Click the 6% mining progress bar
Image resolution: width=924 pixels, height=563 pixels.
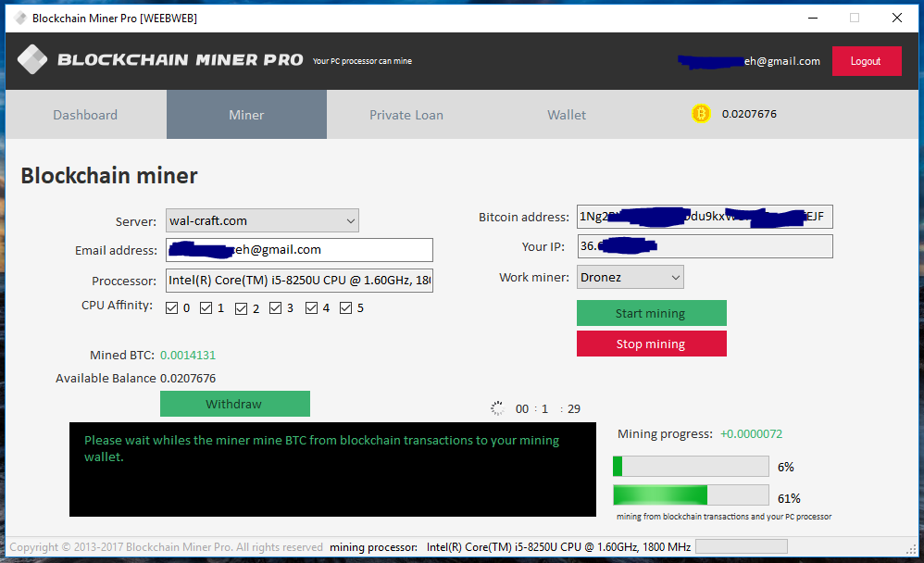click(x=691, y=467)
